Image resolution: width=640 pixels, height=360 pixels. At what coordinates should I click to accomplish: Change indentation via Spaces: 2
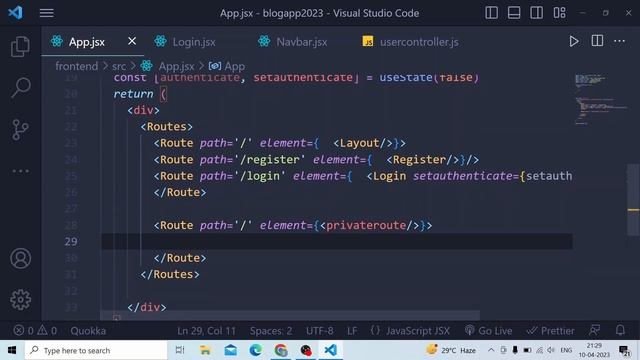pyautogui.click(x=271, y=331)
